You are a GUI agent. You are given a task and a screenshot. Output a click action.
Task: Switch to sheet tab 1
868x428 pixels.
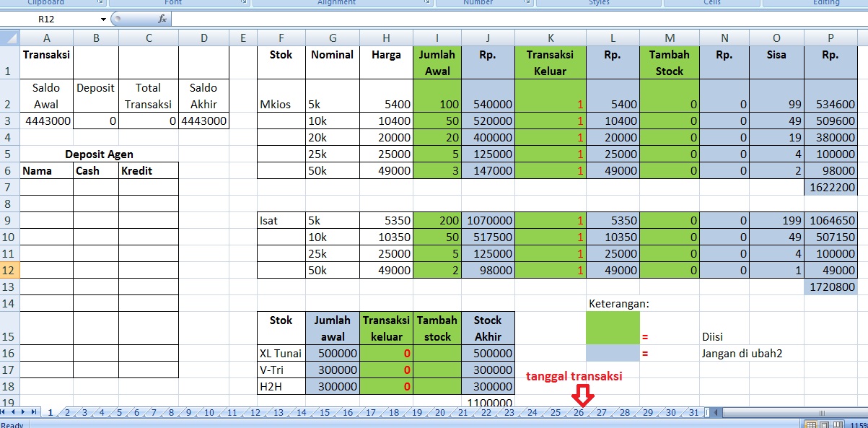(x=51, y=412)
